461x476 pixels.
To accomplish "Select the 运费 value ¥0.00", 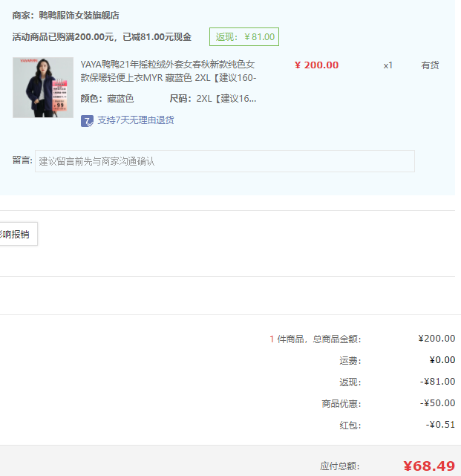I will click(x=442, y=359).
